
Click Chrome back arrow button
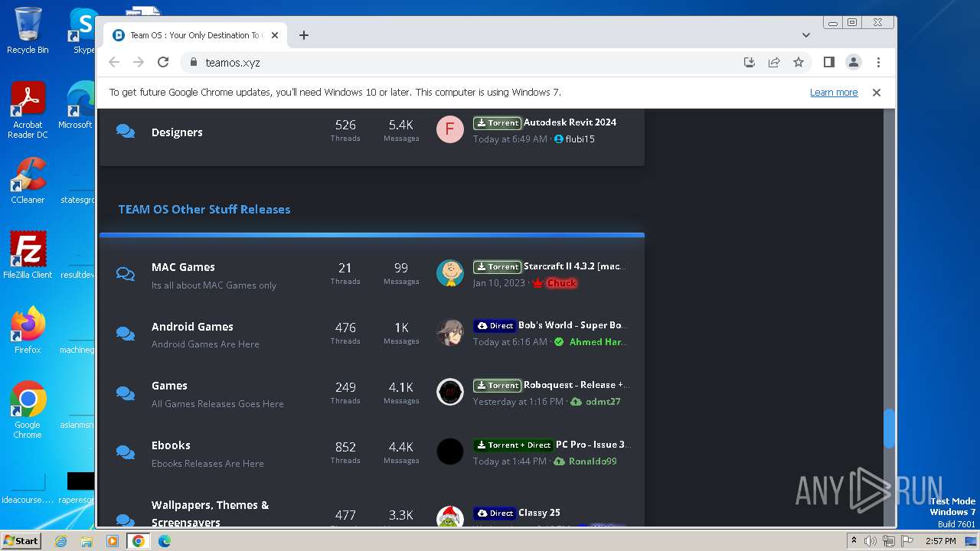[x=114, y=62]
